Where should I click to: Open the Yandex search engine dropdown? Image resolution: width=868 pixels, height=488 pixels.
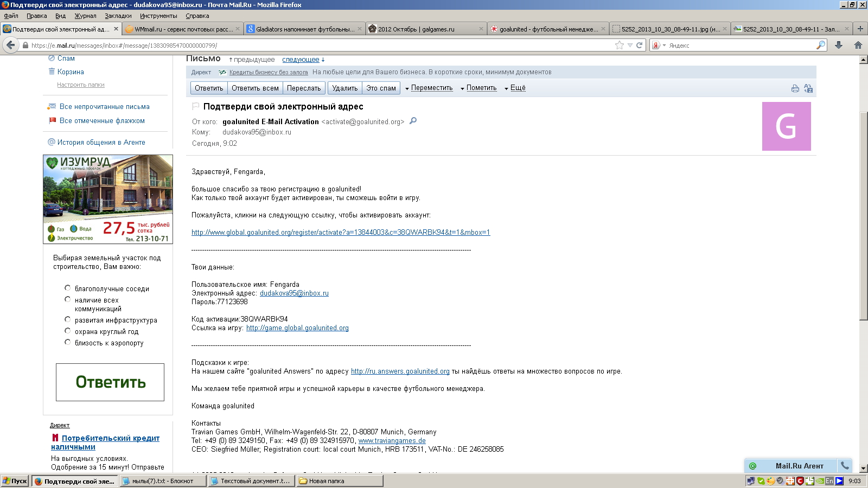tap(659, 46)
